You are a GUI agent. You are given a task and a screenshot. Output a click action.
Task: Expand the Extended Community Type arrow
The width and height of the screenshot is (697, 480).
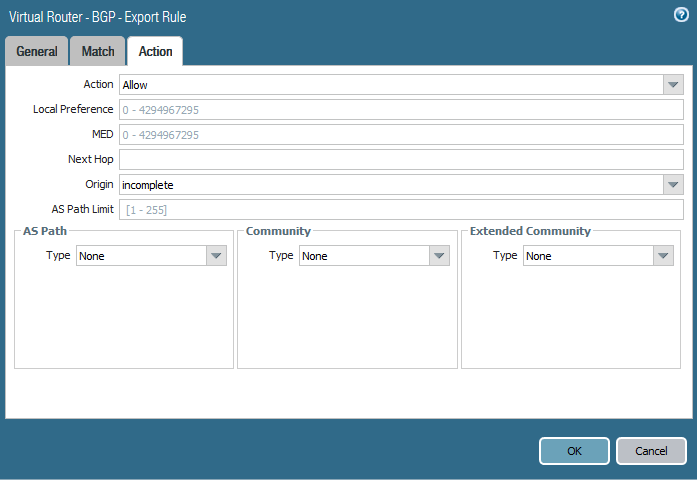[x=663, y=256]
